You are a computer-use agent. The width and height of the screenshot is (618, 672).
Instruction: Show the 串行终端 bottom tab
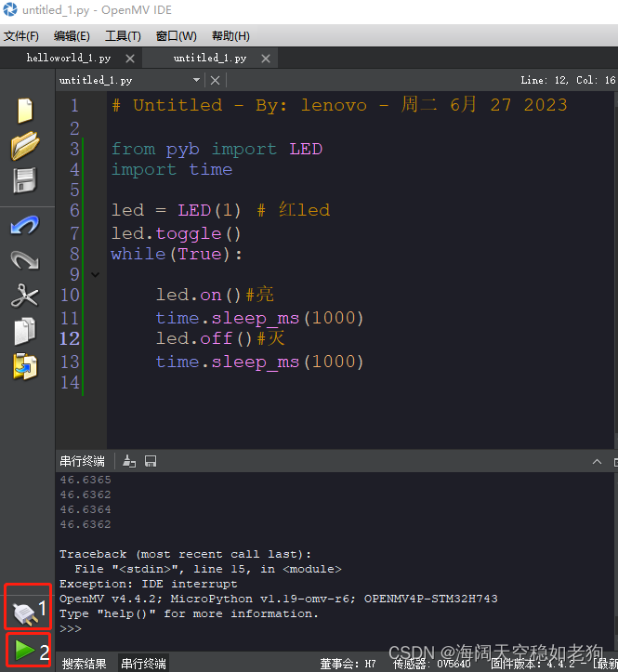tap(143, 664)
